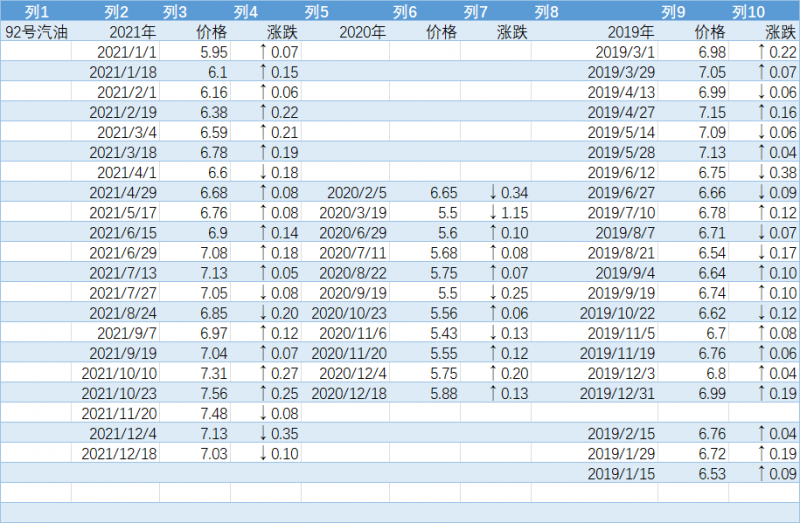Select the down arrow icon beside 0.38
The width and height of the screenshot is (800, 523).
coord(762,172)
